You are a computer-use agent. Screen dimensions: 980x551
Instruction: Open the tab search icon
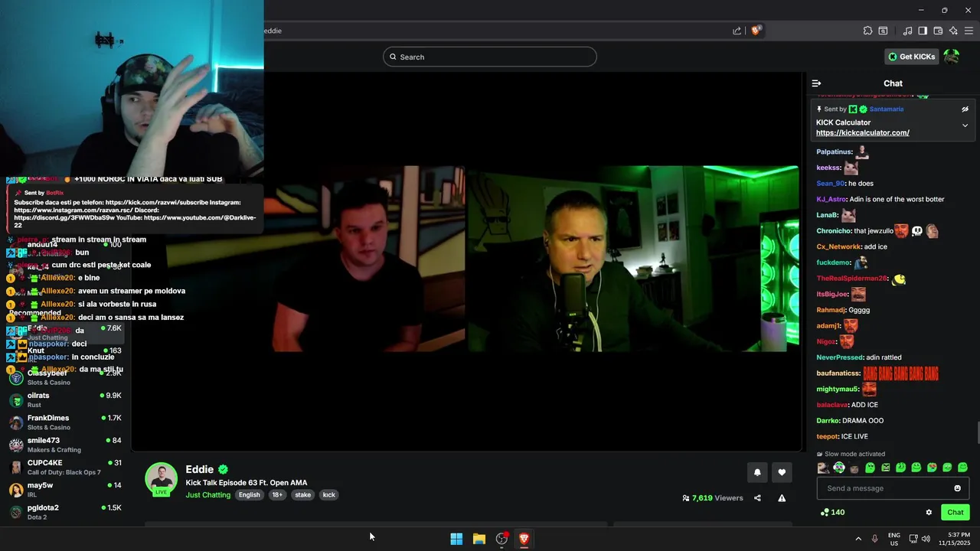[883, 31]
